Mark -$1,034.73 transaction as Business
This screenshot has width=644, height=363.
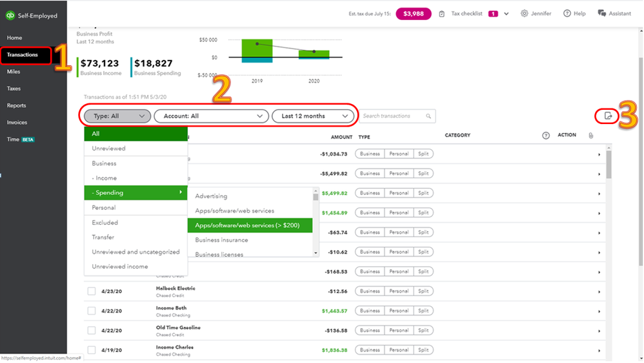[370, 154]
